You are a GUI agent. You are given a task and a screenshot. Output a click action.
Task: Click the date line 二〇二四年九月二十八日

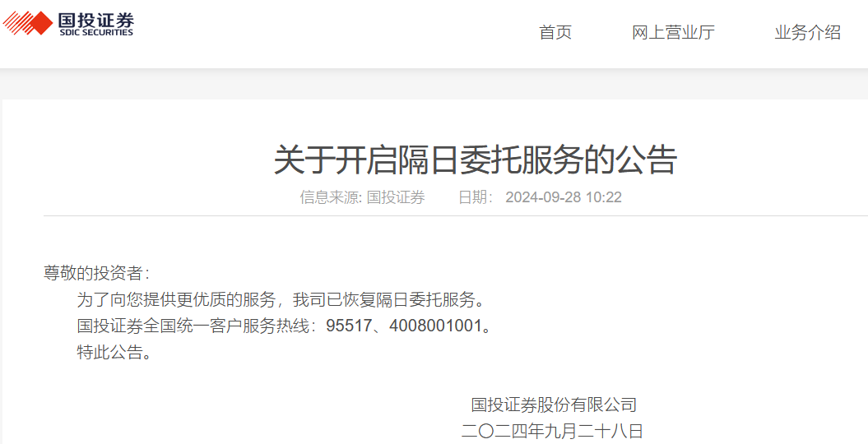pos(552,432)
